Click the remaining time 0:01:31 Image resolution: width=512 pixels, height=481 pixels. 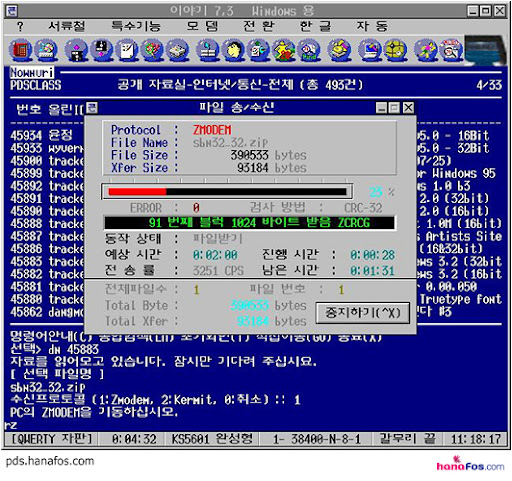(372, 271)
